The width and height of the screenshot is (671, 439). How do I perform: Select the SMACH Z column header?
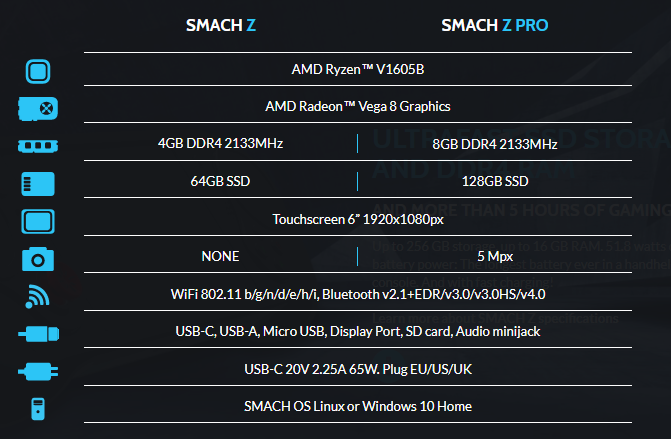[x=220, y=25]
